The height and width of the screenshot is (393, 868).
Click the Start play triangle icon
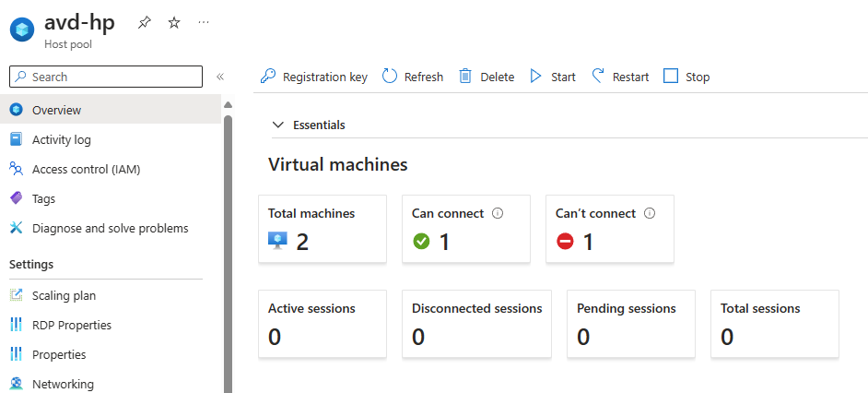point(535,77)
